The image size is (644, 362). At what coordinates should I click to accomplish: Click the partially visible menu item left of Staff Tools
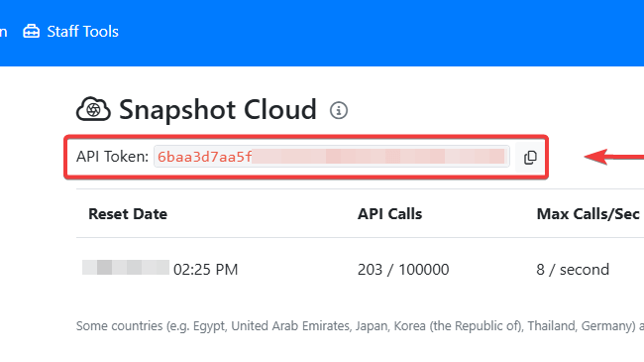(4, 32)
